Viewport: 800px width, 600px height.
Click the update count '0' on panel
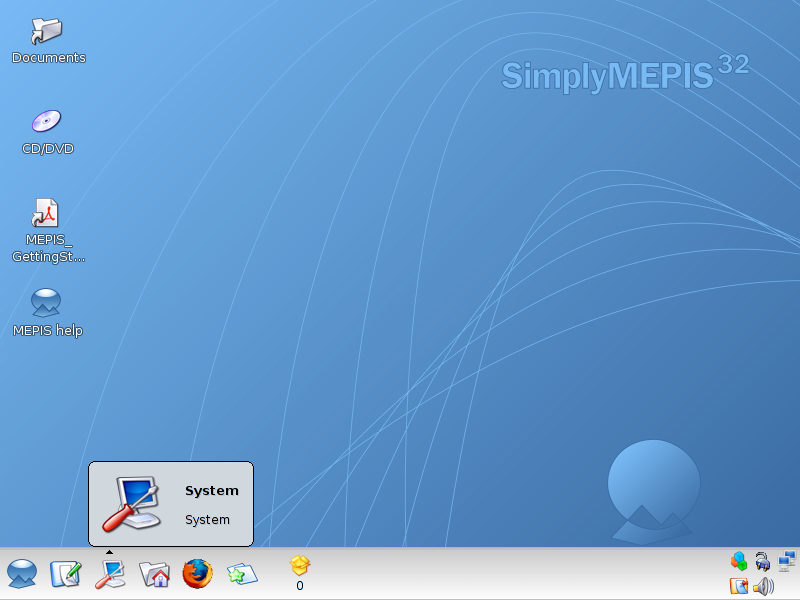(300, 586)
